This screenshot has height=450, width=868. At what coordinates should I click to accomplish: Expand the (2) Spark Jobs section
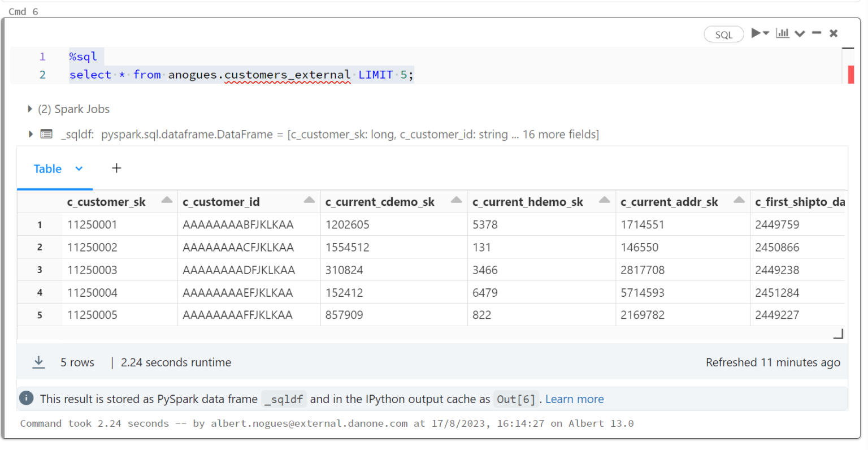pos(29,109)
